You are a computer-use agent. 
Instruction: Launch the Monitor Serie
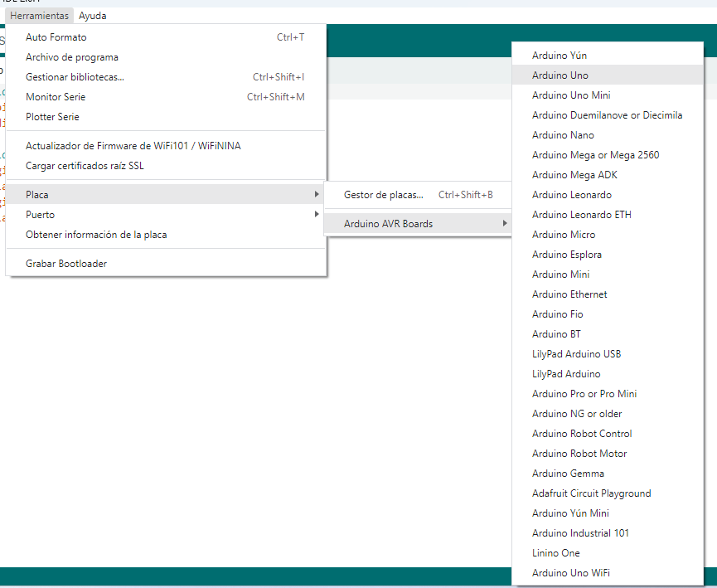[x=56, y=97]
